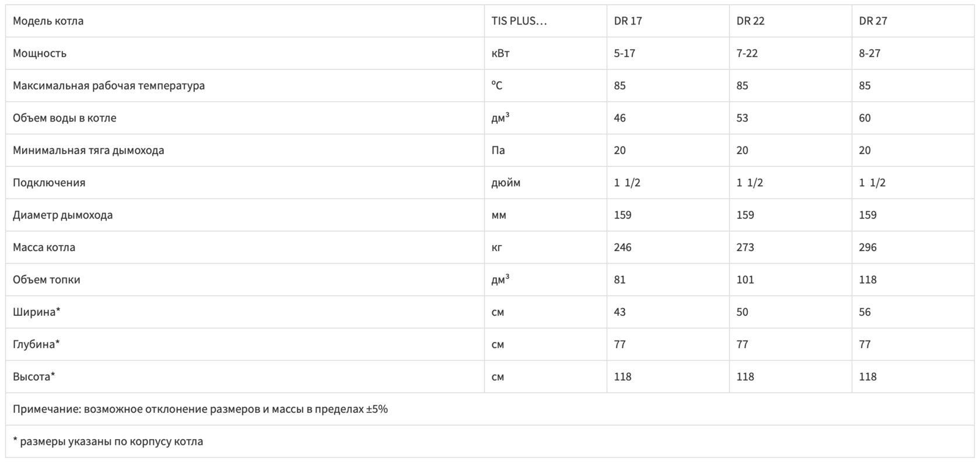Viewport: 980px width, 463px height.
Task: Click the 7-22 power value cell
Action: (x=747, y=53)
